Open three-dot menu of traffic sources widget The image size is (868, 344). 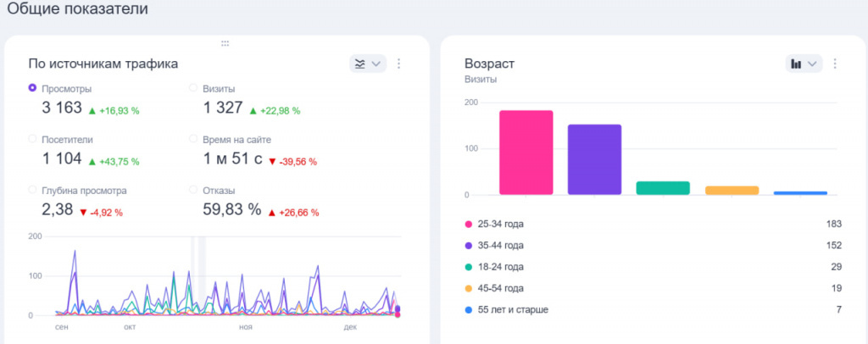click(398, 64)
